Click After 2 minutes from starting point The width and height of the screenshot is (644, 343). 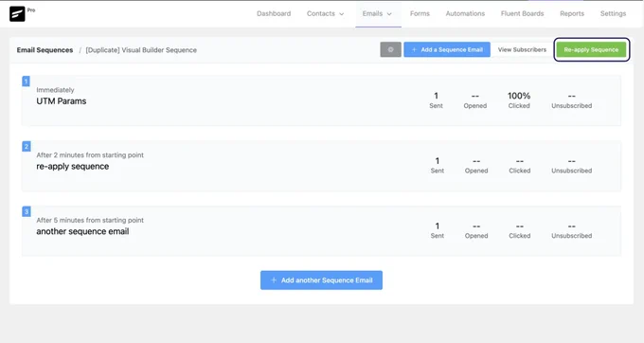[90, 154]
